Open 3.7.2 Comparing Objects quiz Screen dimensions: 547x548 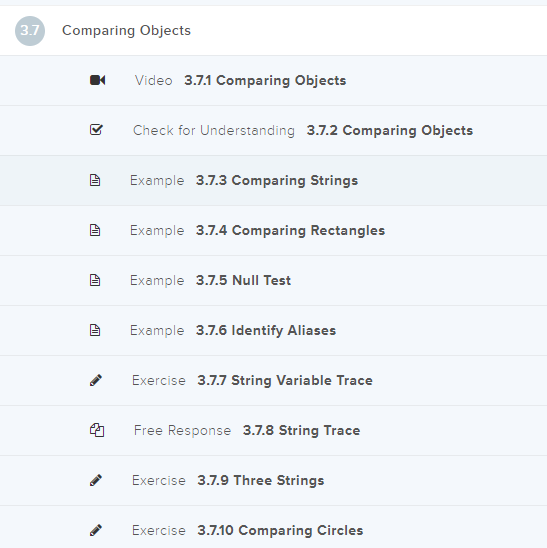click(273, 130)
